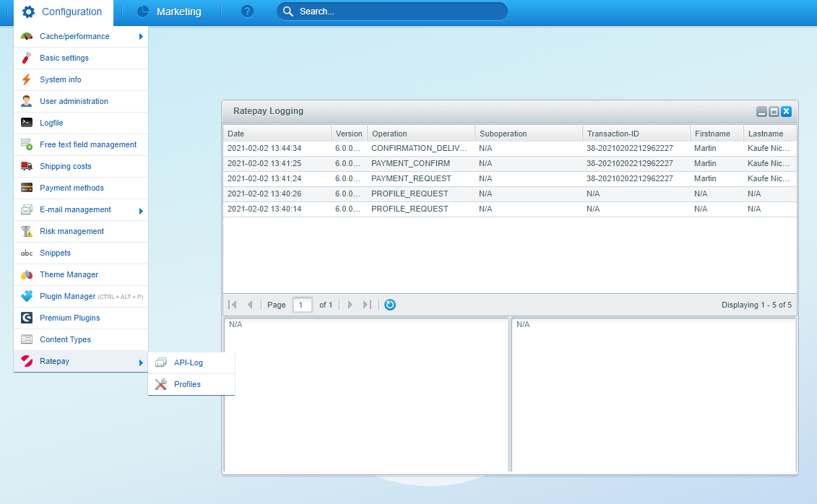Open the Marketing menu

[x=170, y=12]
